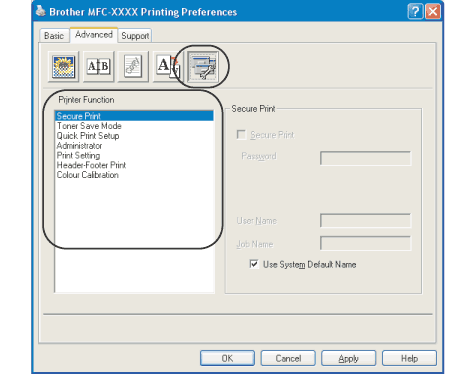Click the Apply button
Viewport: 472px width, 374px height.
349,358
